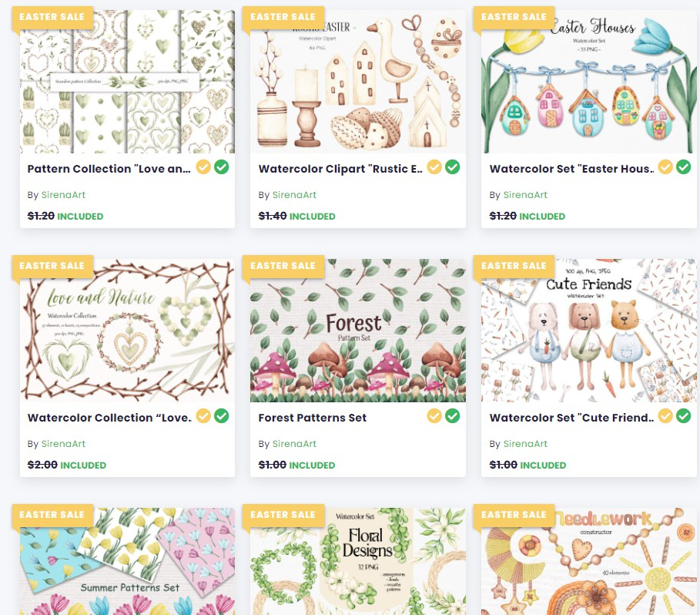Open the Needlework constructor thumbnail

(x=589, y=561)
